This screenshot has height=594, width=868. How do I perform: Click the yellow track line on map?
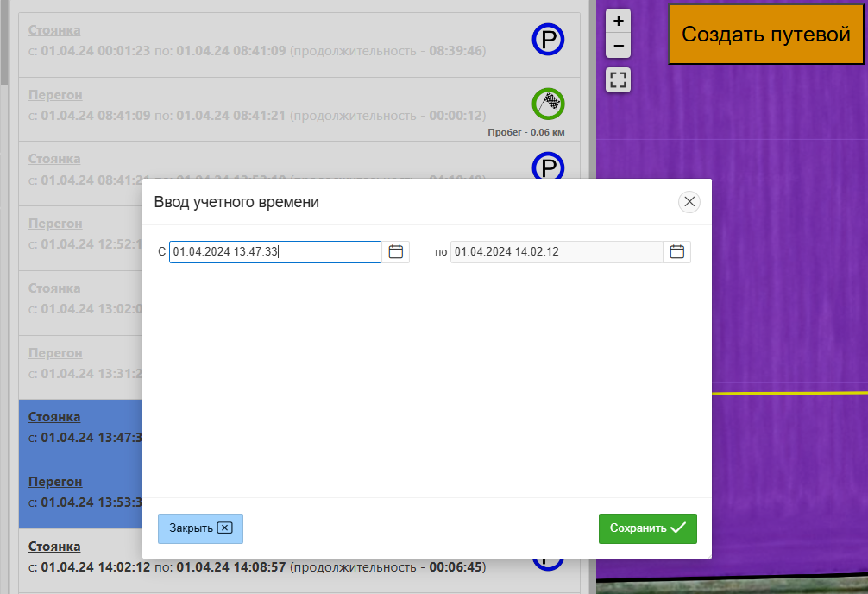[x=789, y=393]
